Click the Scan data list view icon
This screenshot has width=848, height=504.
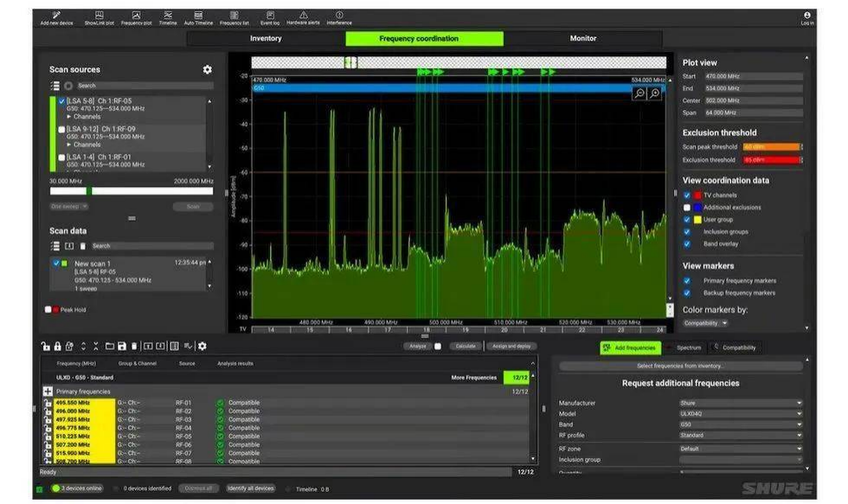55,246
